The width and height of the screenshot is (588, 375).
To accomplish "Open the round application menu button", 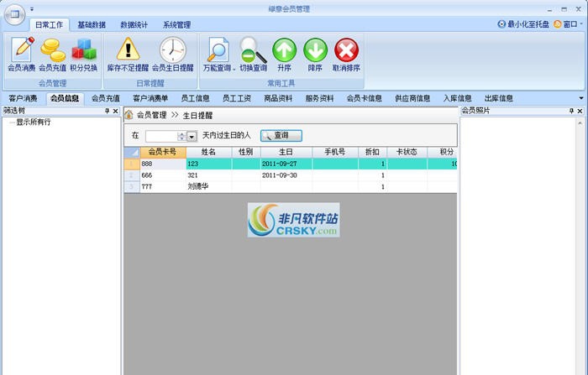I will click(x=14, y=15).
